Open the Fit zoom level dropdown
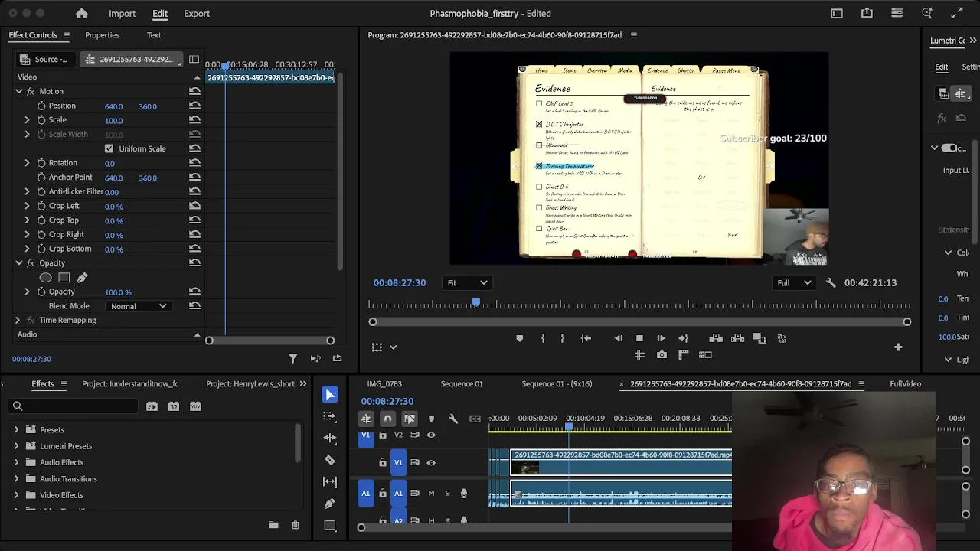This screenshot has width=980, height=551. click(x=467, y=283)
